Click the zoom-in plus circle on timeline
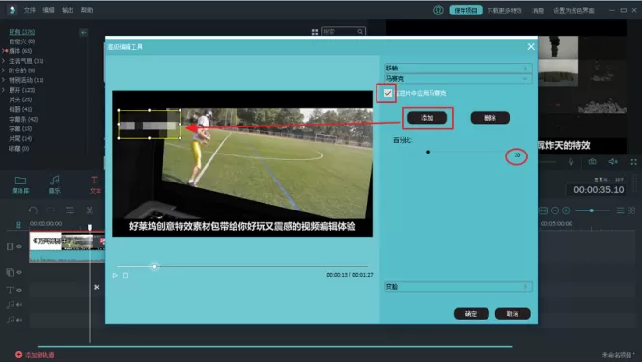This screenshot has width=642, height=364. [x=566, y=210]
